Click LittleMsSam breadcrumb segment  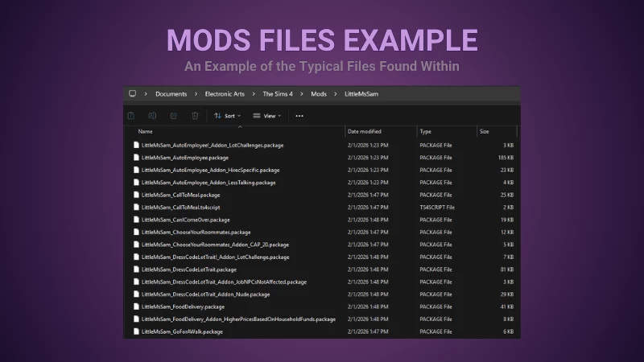pos(361,94)
